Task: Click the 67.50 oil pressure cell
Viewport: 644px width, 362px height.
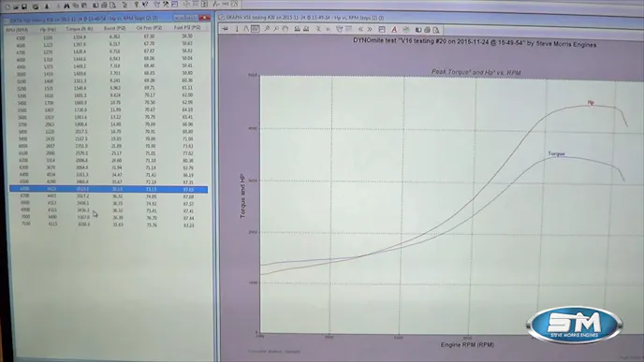Action: (149, 36)
